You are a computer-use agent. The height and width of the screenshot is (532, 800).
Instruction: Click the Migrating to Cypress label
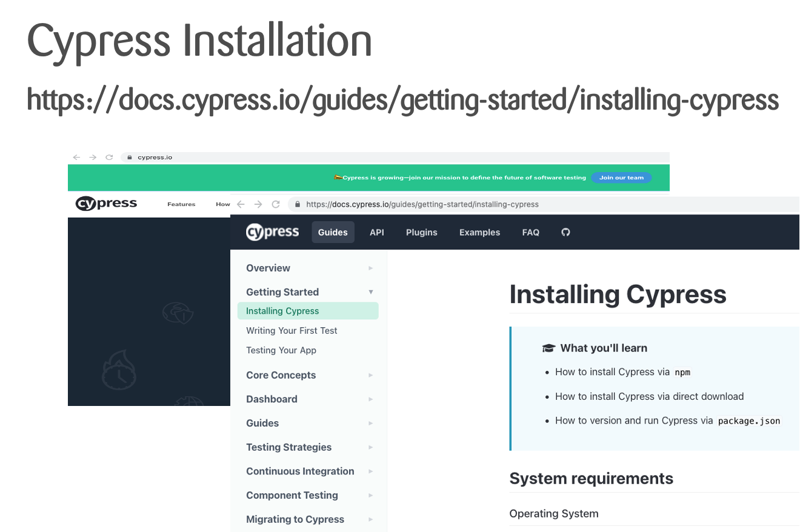click(x=295, y=519)
